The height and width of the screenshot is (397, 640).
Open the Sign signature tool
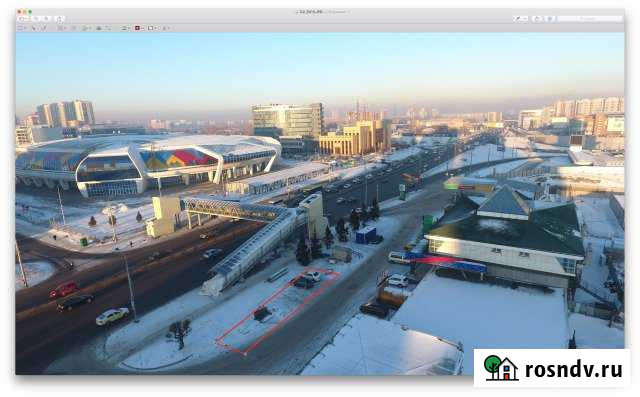tap(86, 28)
